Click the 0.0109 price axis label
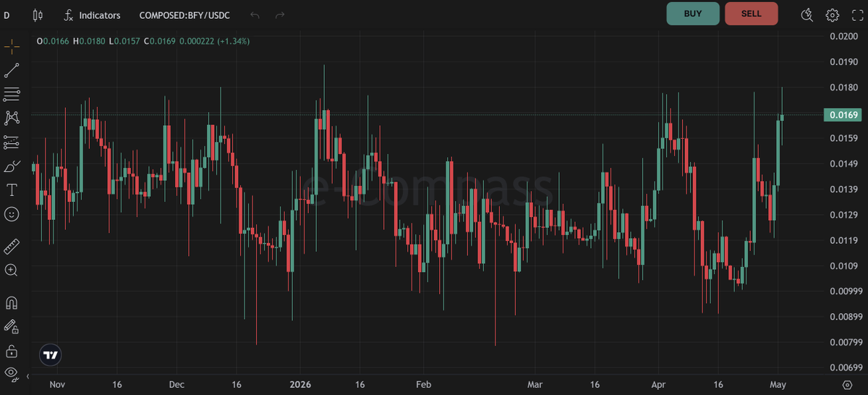This screenshot has height=395, width=868. 843,266
